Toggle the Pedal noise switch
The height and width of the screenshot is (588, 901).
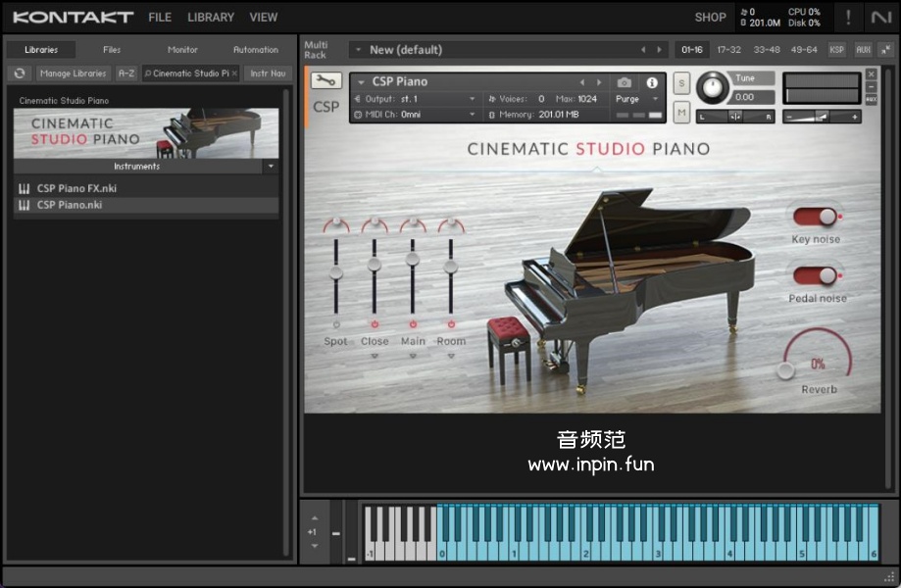[x=816, y=276]
